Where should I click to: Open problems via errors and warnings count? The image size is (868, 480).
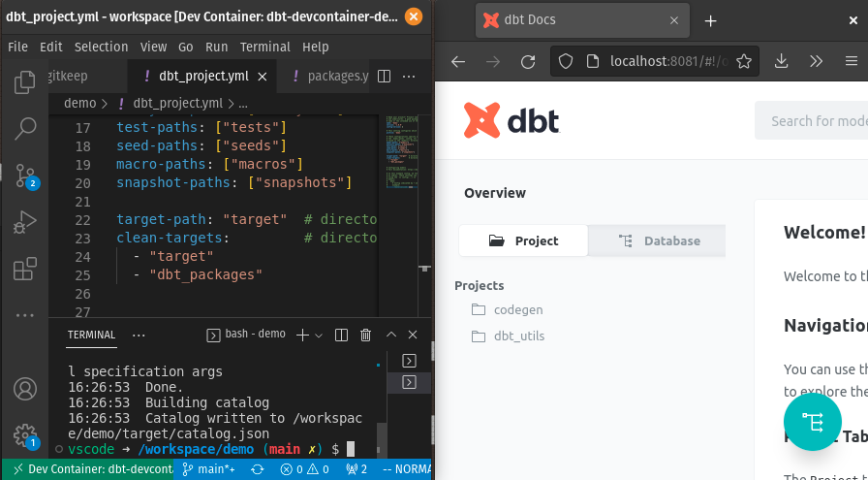(x=304, y=469)
